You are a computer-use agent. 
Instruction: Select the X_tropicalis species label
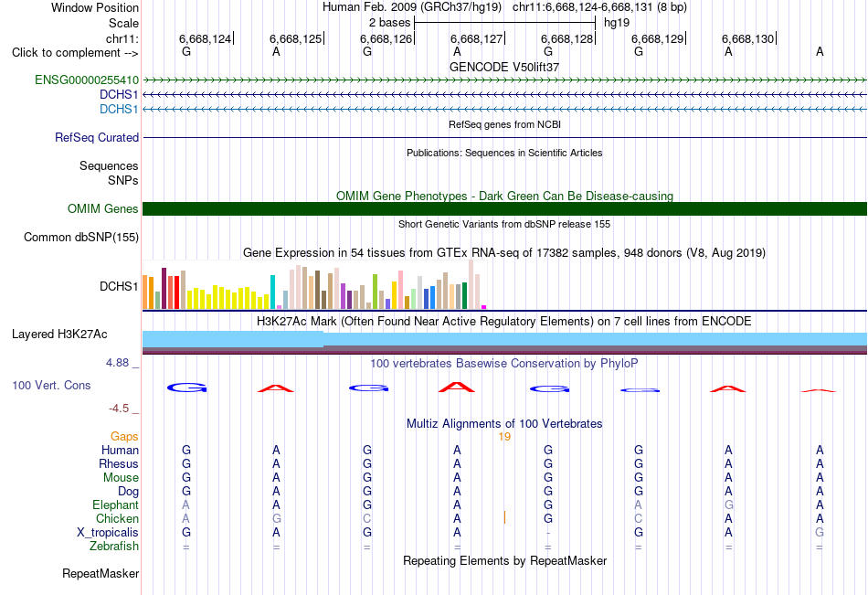pos(108,533)
